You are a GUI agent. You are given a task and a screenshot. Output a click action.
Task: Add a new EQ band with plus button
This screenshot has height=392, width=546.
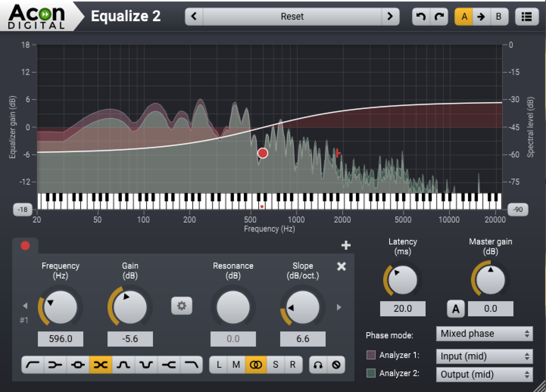(346, 245)
